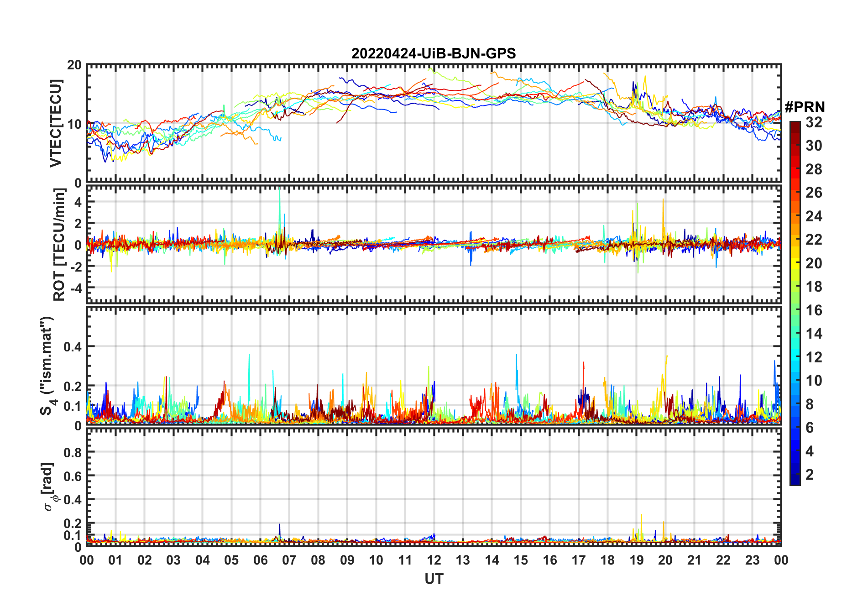Click the plot title 20220424-UiB-BJN-GPS
Viewport: 868px width, 607px height.
(x=434, y=54)
